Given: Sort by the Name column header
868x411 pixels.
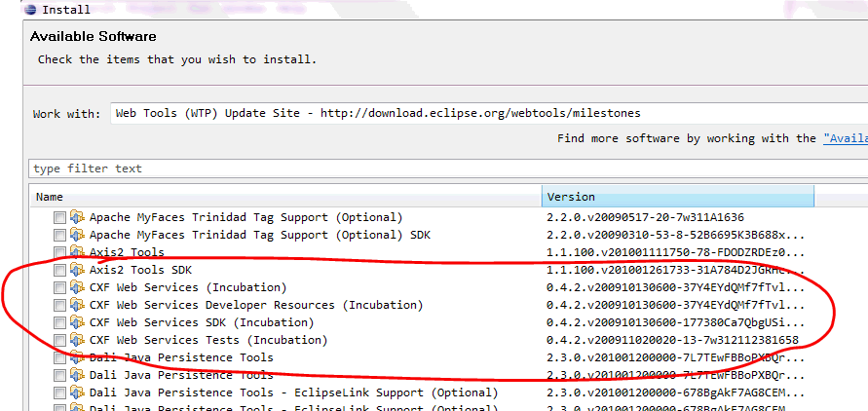Looking at the screenshot, I should pyautogui.click(x=285, y=197).
